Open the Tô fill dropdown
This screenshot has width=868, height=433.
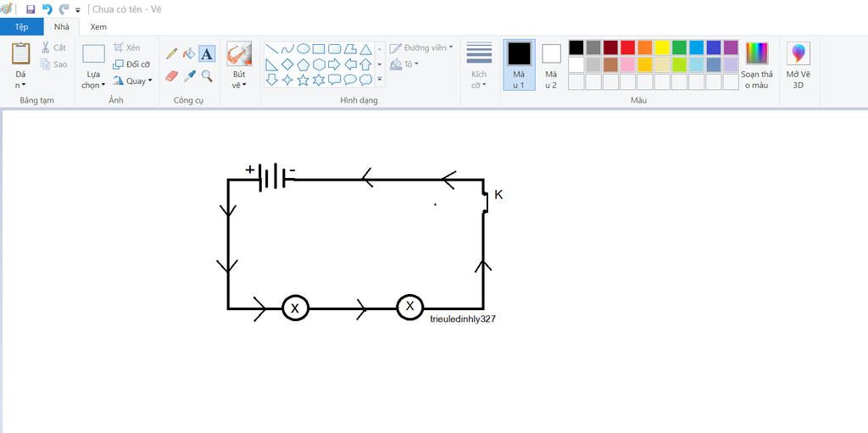click(404, 64)
